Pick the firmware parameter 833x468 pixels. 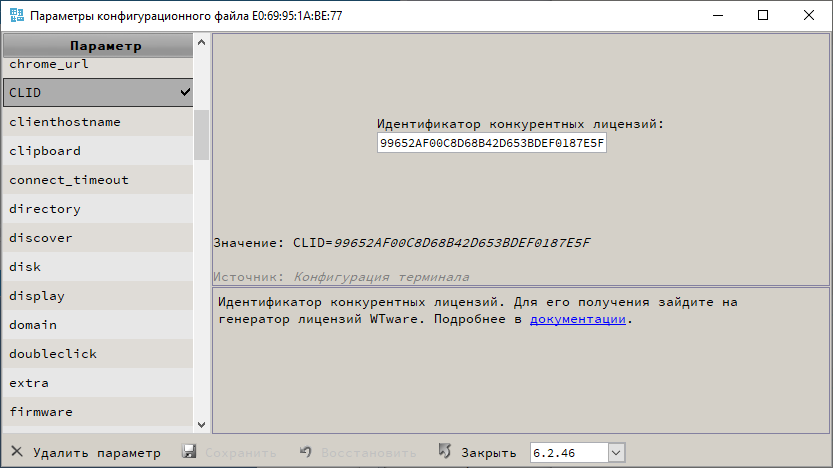[x=41, y=412]
